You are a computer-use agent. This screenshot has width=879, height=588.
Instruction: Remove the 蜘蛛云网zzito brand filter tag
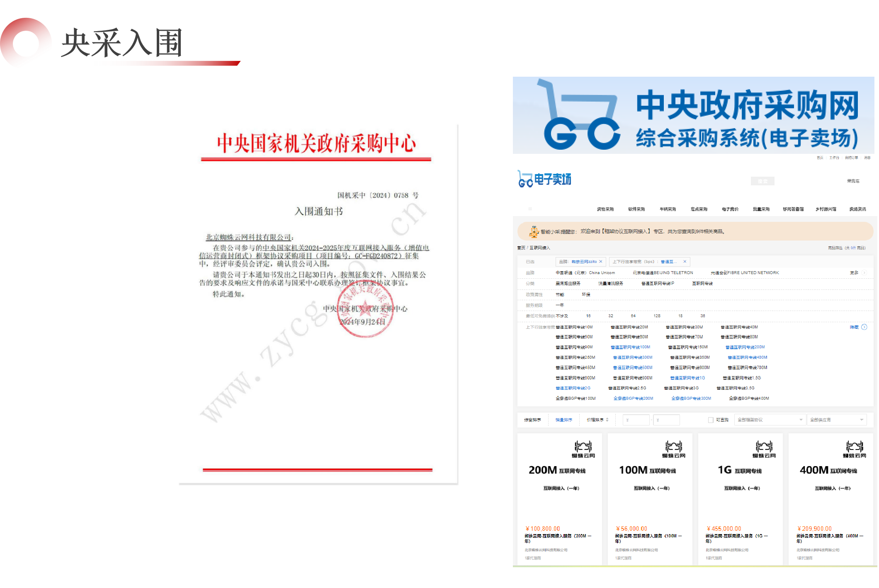coord(600,262)
